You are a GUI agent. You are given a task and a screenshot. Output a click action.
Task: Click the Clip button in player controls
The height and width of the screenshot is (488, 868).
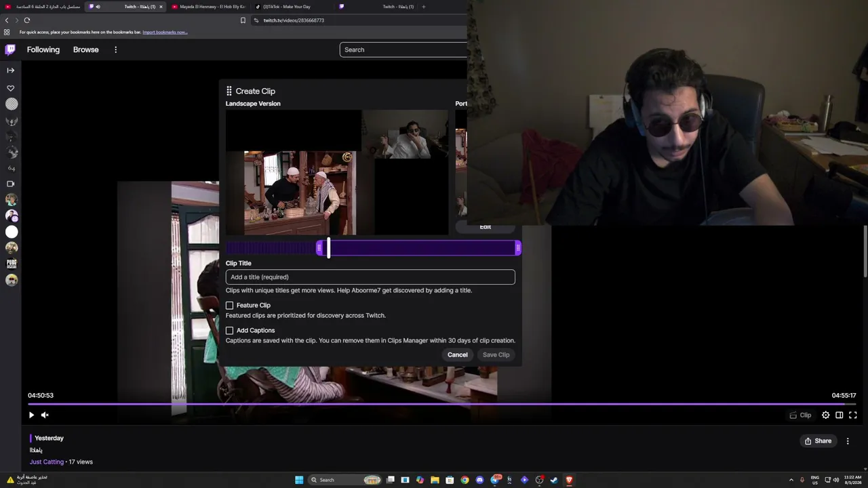(x=800, y=415)
